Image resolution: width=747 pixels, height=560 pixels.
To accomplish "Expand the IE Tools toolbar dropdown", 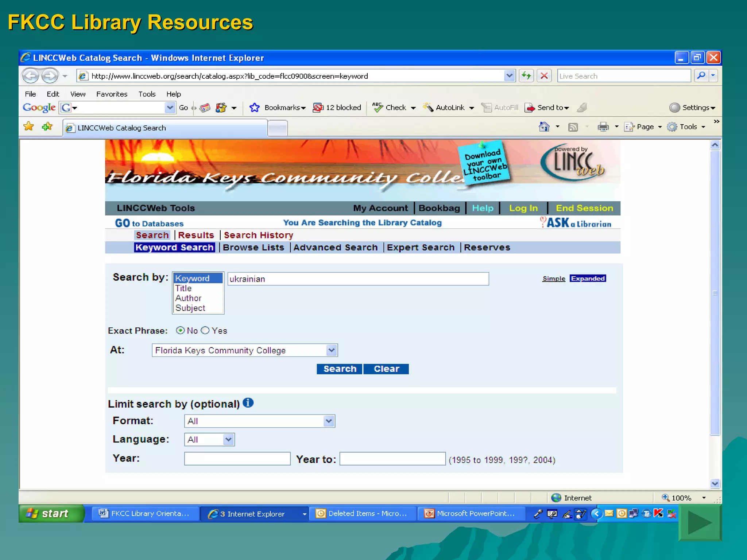I will click(x=703, y=127).
